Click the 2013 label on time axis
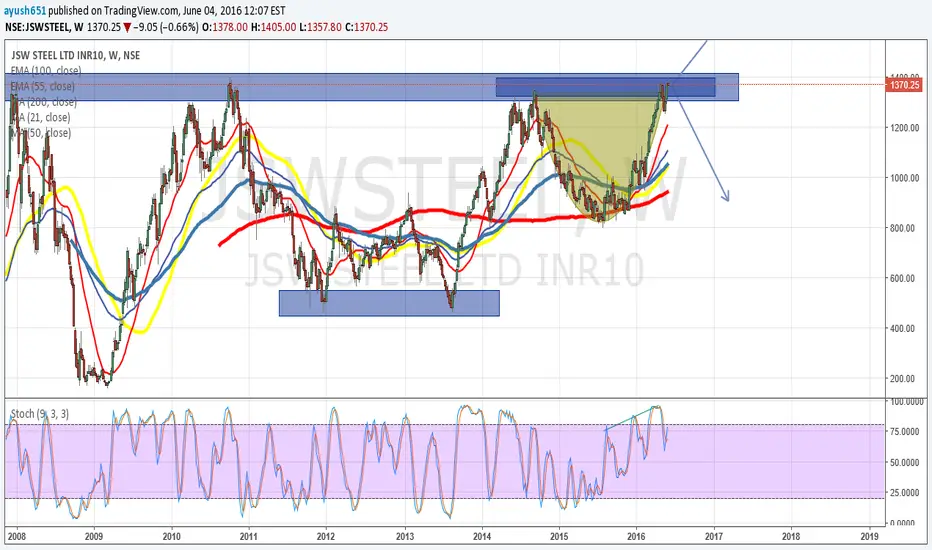Image resolution: width=932 pixels, height=550 pixels. 405,536
